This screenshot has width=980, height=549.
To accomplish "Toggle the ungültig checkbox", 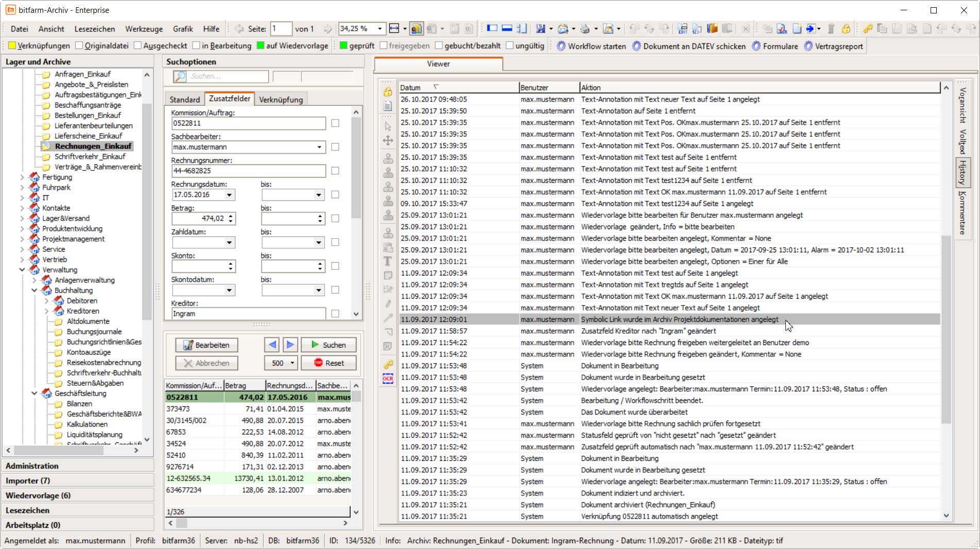I will click(x=509, y=46).
